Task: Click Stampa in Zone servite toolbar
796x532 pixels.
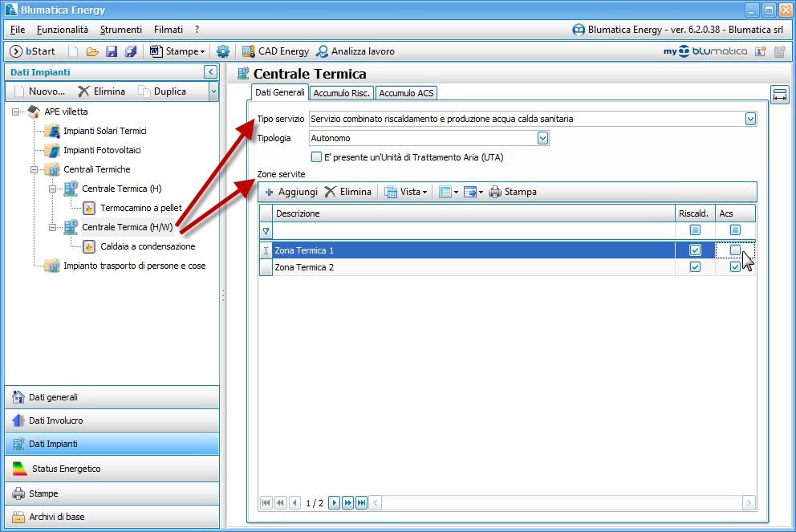Action: pos(513,192)
